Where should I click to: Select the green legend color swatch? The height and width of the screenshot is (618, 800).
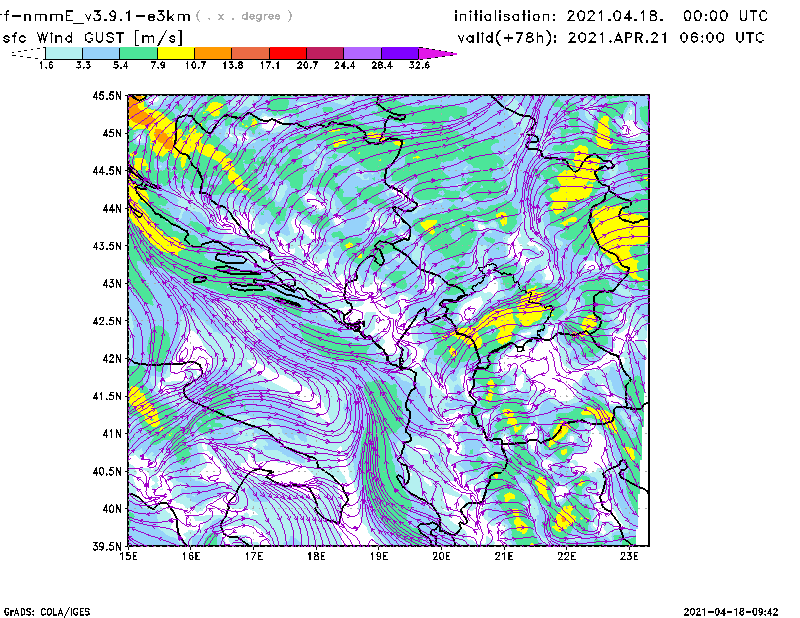pos(138,53)
